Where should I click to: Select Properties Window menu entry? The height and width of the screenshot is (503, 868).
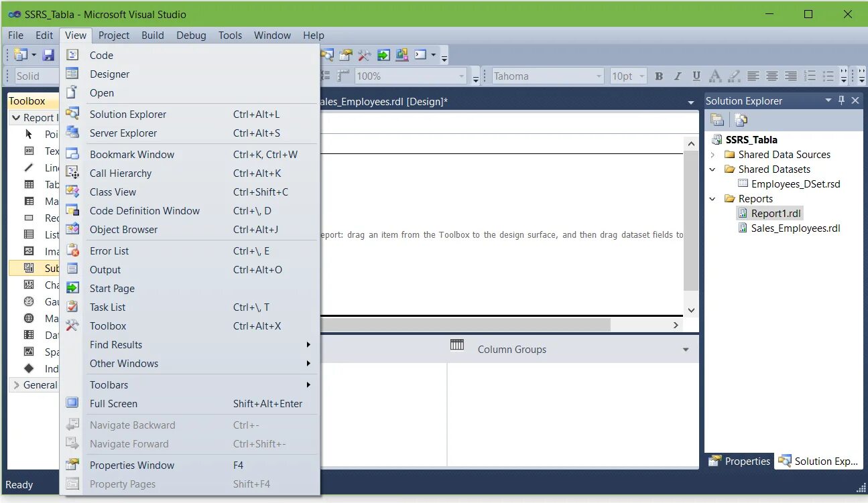pos(191,465)
